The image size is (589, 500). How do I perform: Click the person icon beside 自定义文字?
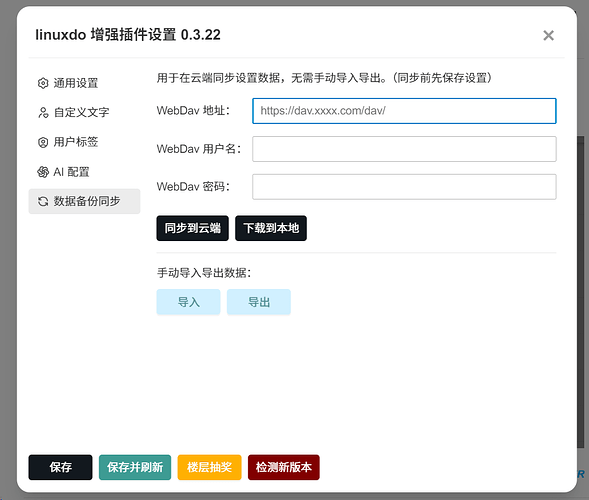pyautogui.click(x=43, y=112)
